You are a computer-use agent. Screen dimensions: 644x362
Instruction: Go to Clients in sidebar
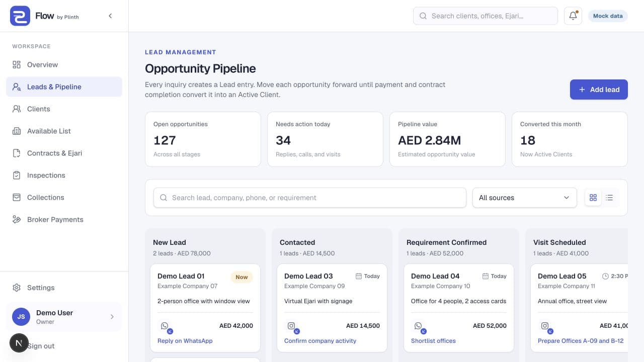pyautogui.click(x=64, y=109)
